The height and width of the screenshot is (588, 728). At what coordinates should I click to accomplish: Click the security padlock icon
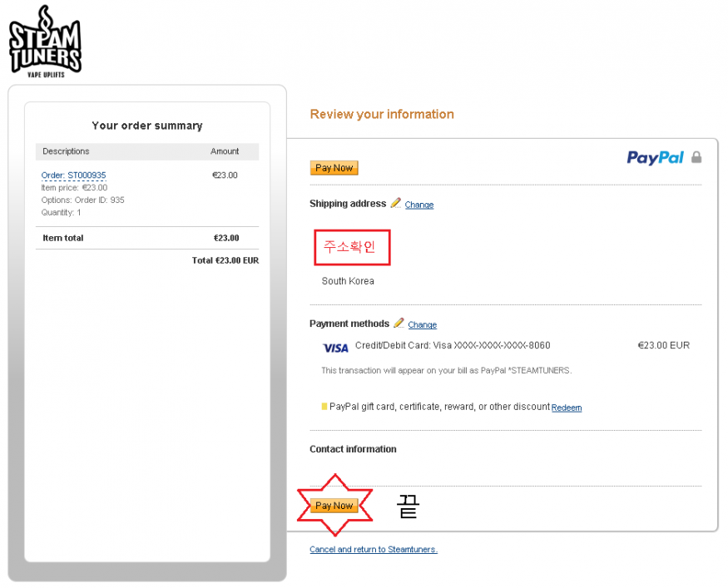point(696,157)
